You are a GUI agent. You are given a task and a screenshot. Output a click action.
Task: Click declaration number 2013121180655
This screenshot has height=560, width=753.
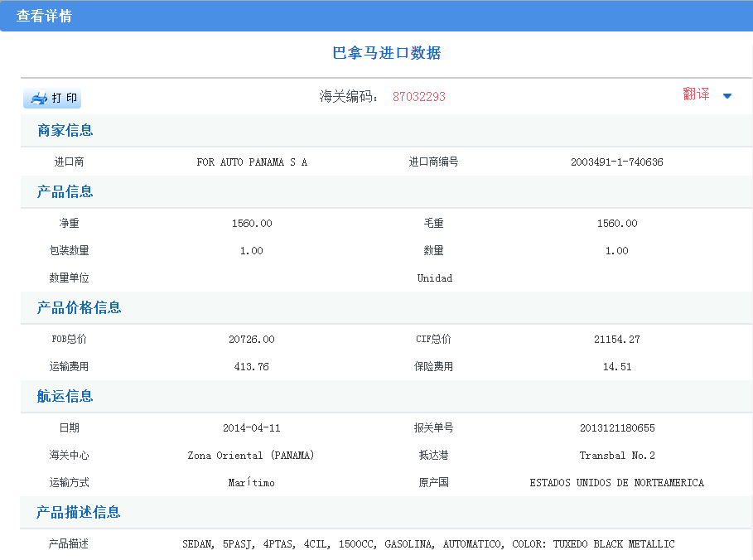point(616,428)
